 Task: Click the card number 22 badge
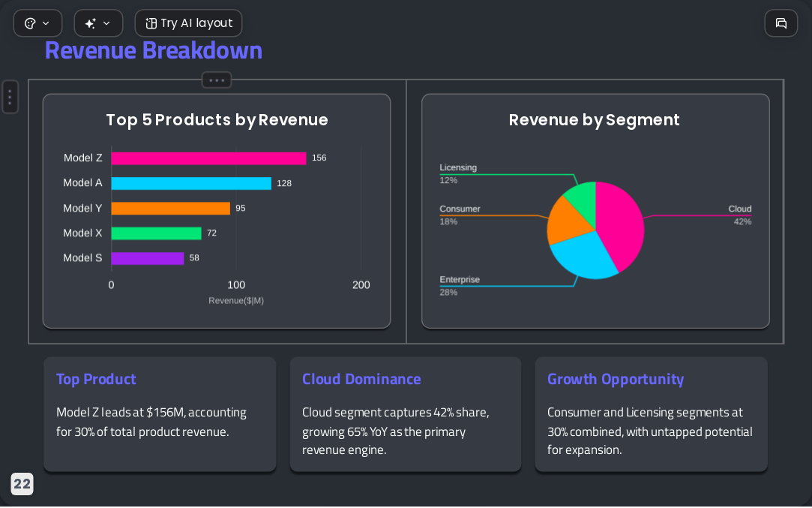coord(22,484)
